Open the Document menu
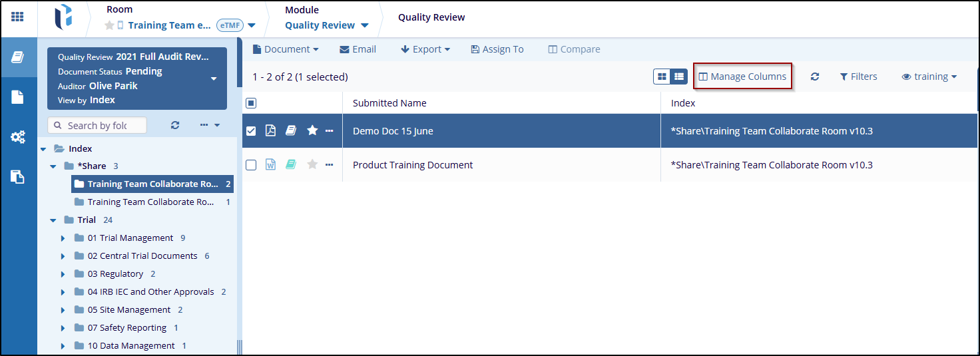Viewport: 980px width, 356px height. [285, 49]
